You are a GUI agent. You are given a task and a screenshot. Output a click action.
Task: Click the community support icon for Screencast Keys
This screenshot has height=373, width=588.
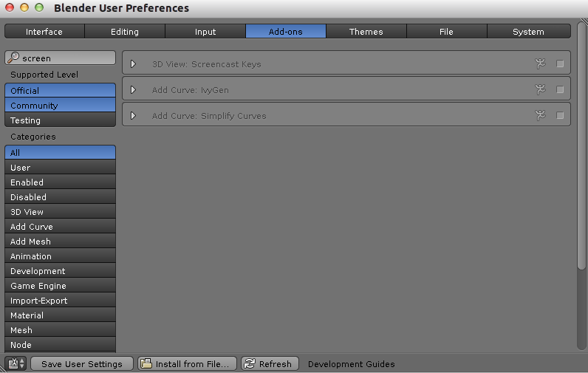(540, 64)
